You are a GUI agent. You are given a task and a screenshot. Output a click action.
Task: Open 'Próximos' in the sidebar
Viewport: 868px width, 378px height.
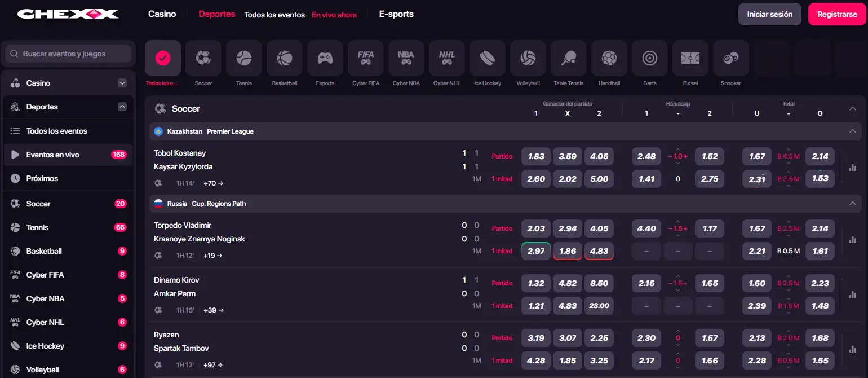[68, 178]
